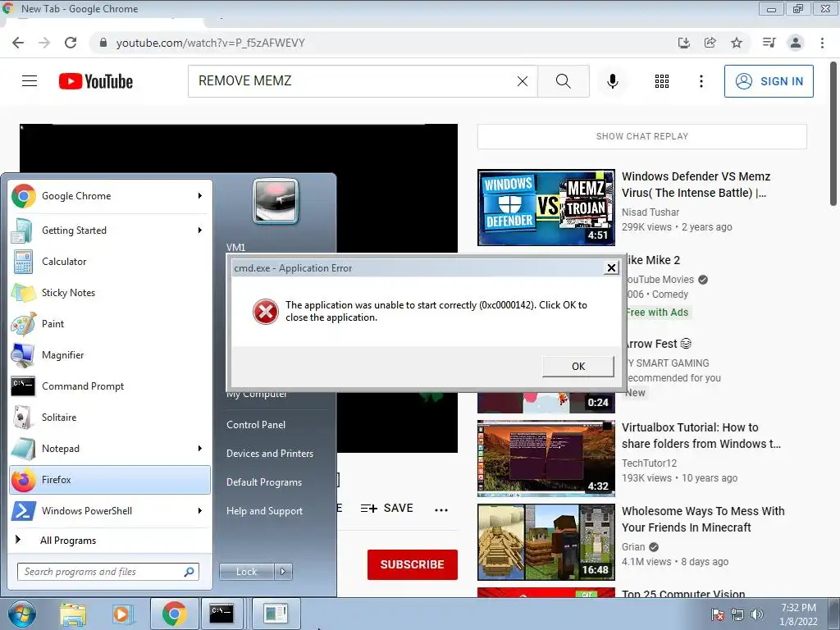This screenshot has height=630, width=840.
Task: Open Devices and Printers
Action: [x=270, y=453]
